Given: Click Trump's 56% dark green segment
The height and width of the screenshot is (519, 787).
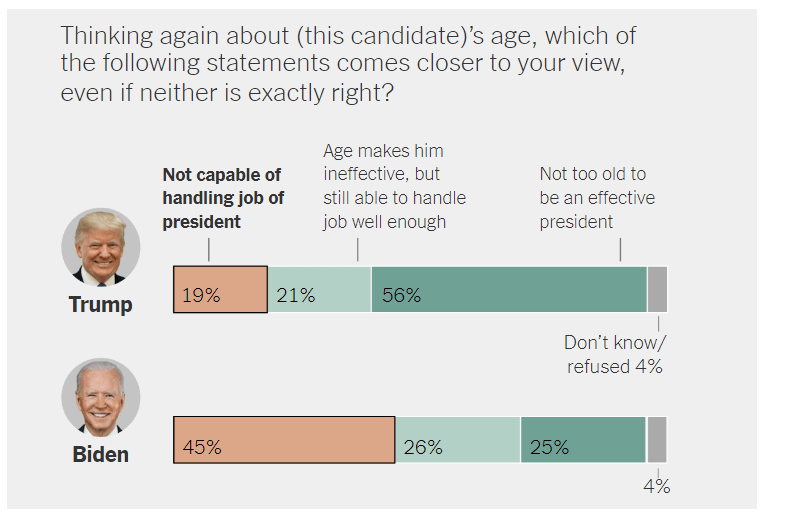Looking at the screenshot, I should click(x=509, y=289).
